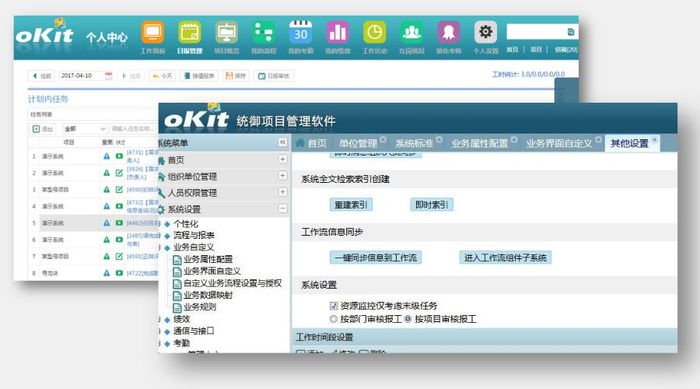Image resolution: width=700 pixels, height=389 pixels.
Task: Click the green status icon in task row 5
Action: coord(119,223)
